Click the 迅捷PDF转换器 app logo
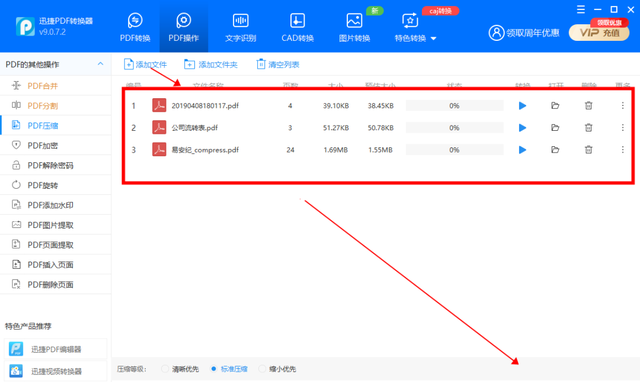Viewport: 640px width, 382px height. [25, 27]
